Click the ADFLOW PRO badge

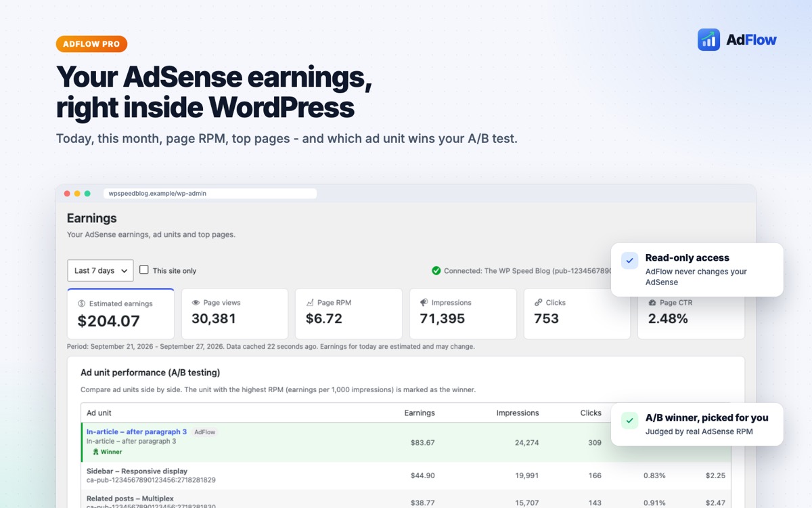pos(91,44)
